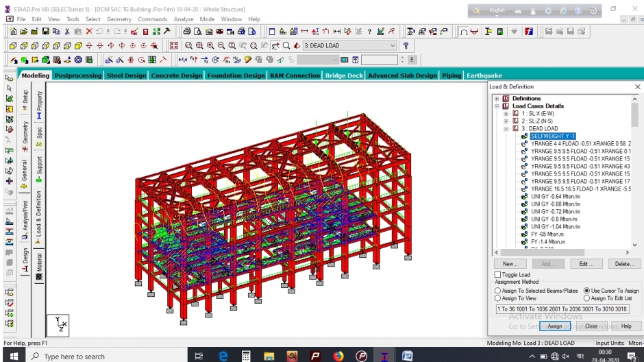This screenshot has height=362, width=644.
Task: Open Firefox from the Windows taskbar
Action: pyautogui.click(x=338, y=356)
